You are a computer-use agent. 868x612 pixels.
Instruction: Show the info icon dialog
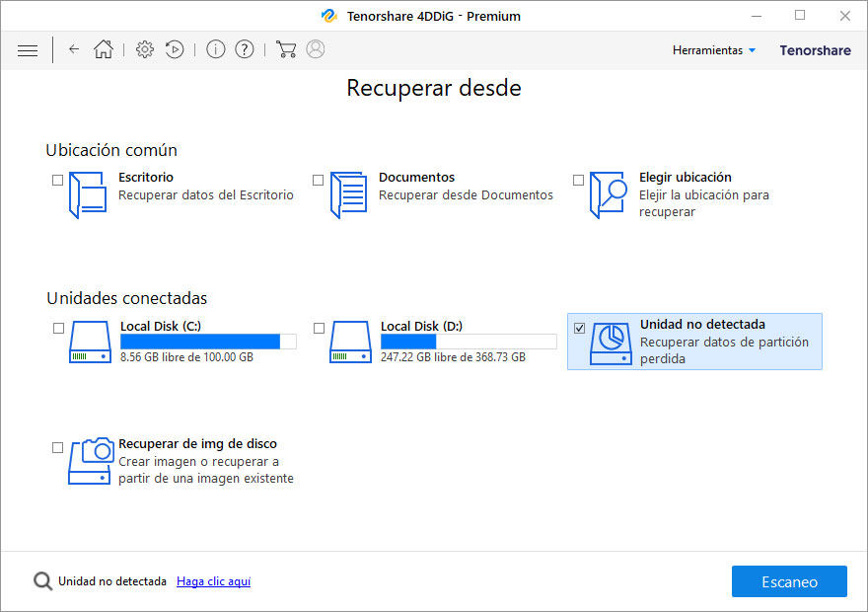pos(215,49)
